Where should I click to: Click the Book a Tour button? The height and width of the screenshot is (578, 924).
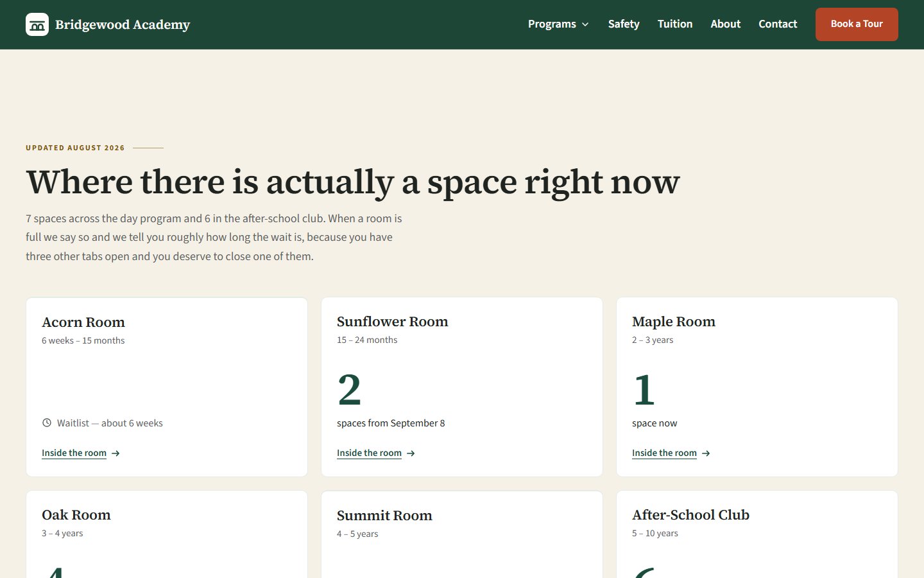pos(857,24)
